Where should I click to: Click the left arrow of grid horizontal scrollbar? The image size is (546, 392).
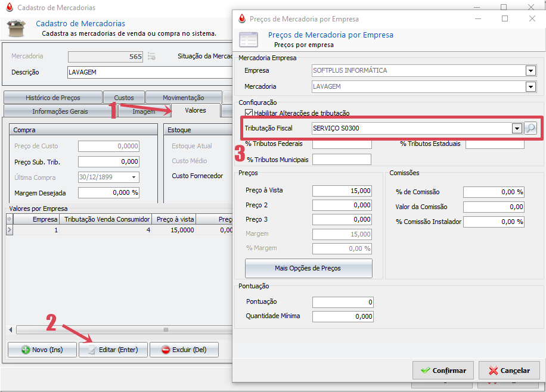click(x=11, y=329)
